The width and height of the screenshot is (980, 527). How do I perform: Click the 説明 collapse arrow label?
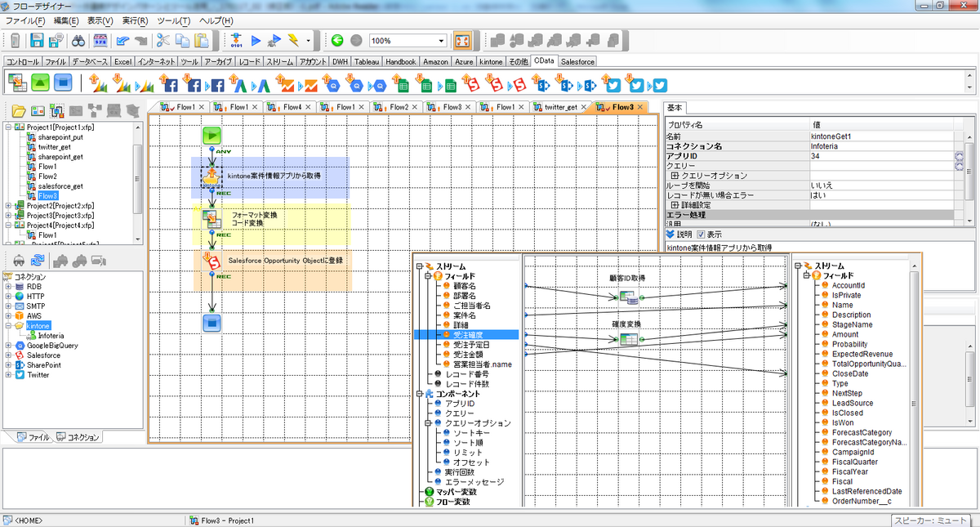pos(679,234)
